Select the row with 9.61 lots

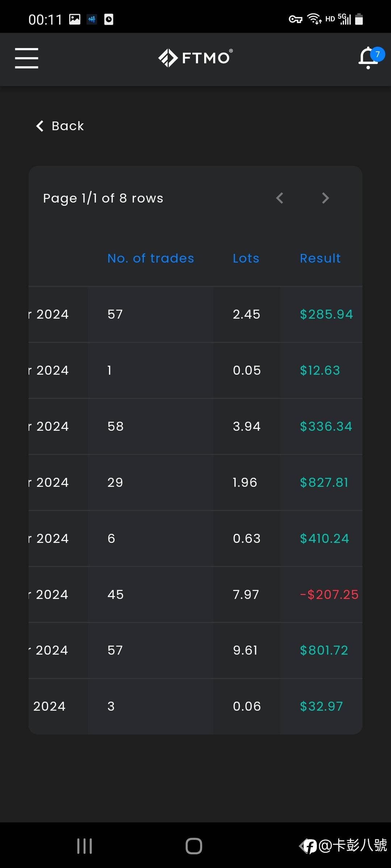(195, 650)
